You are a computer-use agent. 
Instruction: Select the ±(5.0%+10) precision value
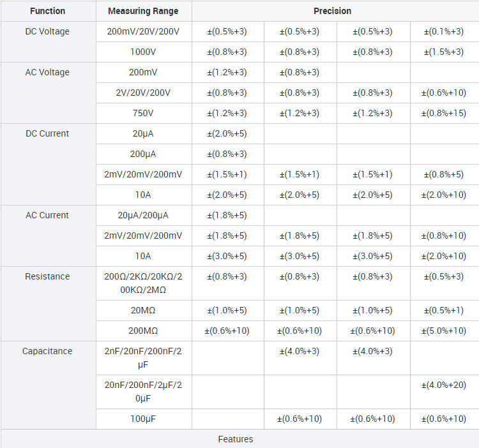tap(443, 331)
